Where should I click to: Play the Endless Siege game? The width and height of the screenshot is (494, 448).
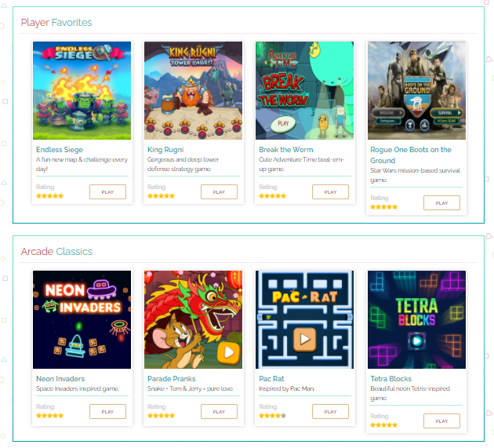[x=107, y=191]
